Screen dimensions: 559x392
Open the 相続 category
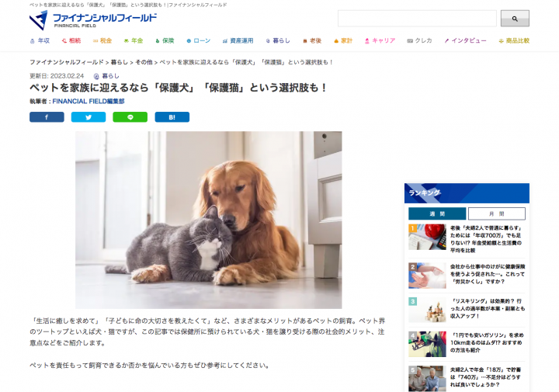71,40
